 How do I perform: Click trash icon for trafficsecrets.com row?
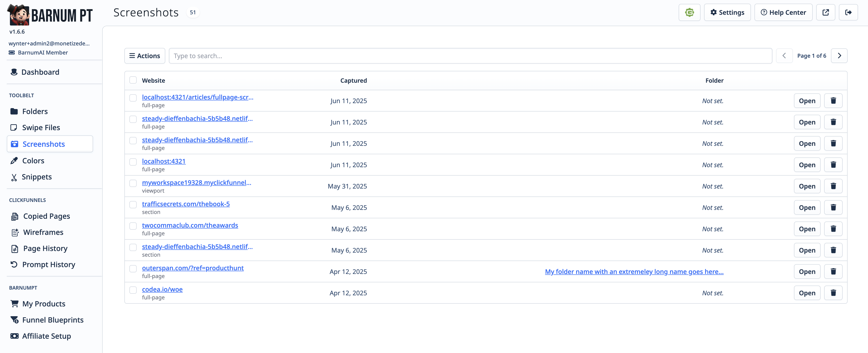click(x=833, y=207)
